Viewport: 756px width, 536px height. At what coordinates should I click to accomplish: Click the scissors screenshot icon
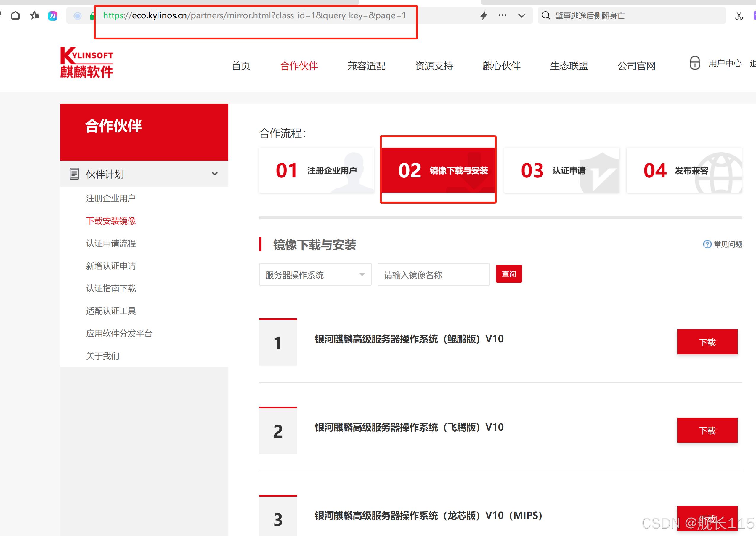[739, 15]
